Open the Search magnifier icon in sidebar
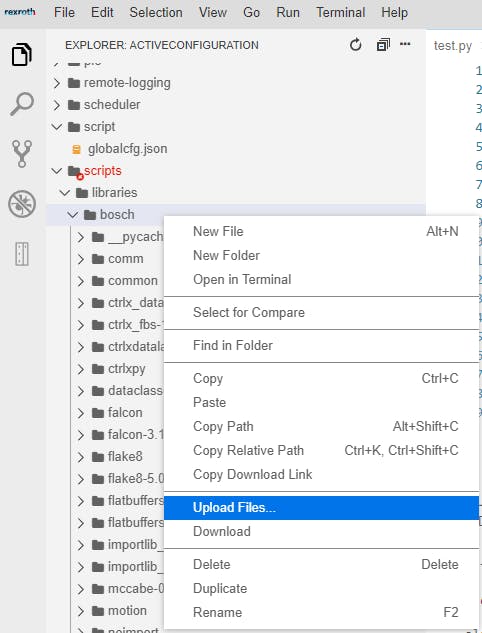482x633 pixels. pos(22,104)
